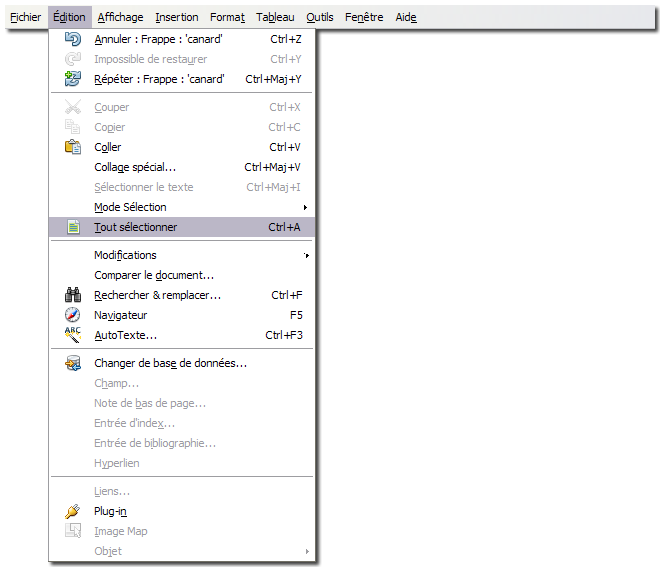Open the Modifications entry
This screenshot has height=567, width=660.
pyautogui.click(x=182, y=255)
